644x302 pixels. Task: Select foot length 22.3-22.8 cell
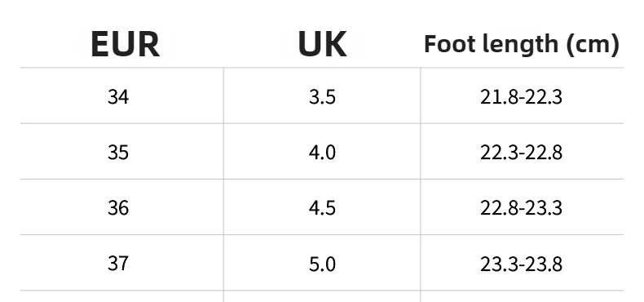(521, 153)
